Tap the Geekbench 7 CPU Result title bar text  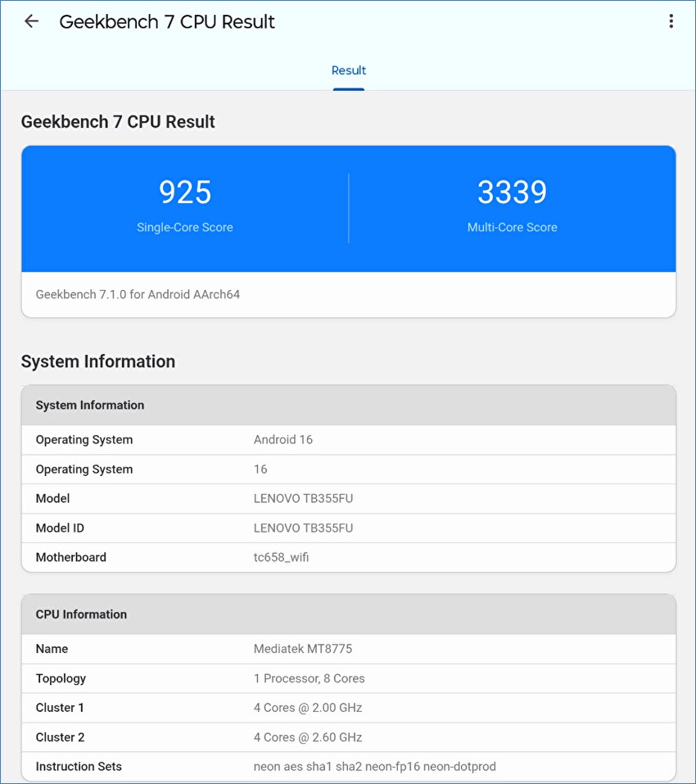[x=167, y=21]
